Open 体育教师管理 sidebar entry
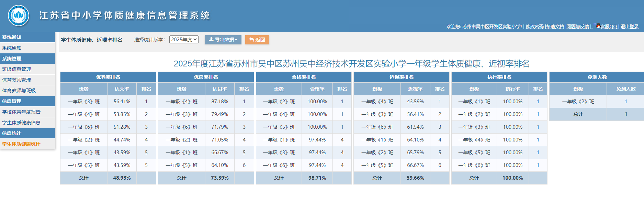 [x=16, y=80]
